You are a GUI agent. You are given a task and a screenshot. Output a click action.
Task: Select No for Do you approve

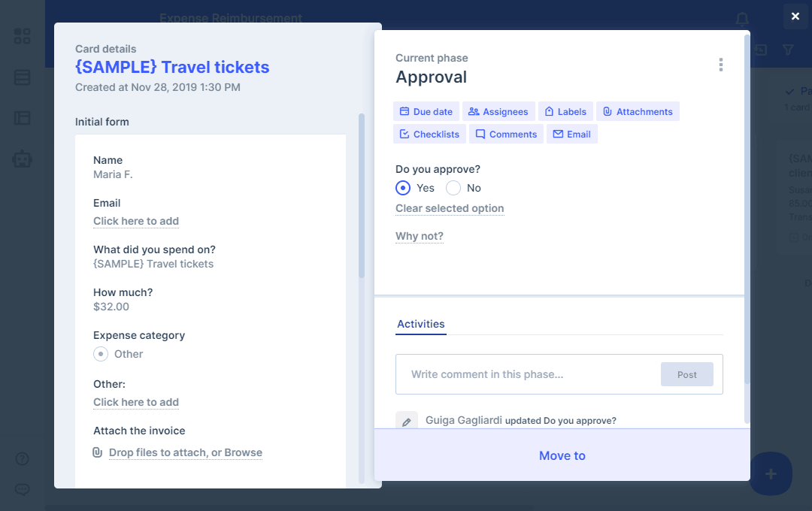pyautogui.click(x=453, y=188)
